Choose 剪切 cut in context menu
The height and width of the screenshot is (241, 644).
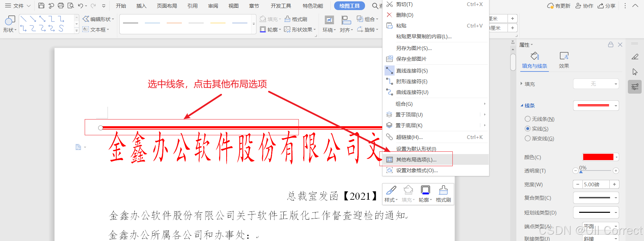pos(436,4)
